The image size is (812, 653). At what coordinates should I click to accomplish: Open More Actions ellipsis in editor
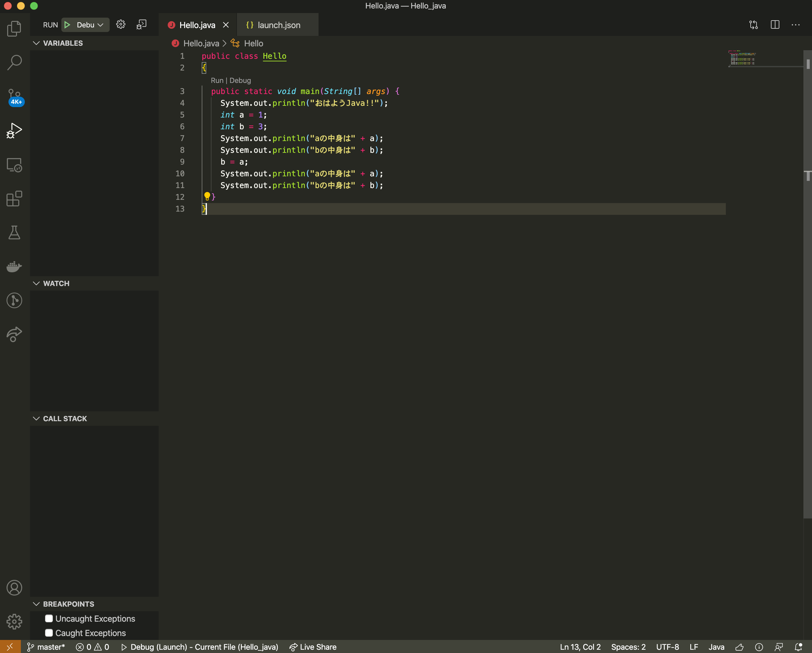click(x=795, y=25)
